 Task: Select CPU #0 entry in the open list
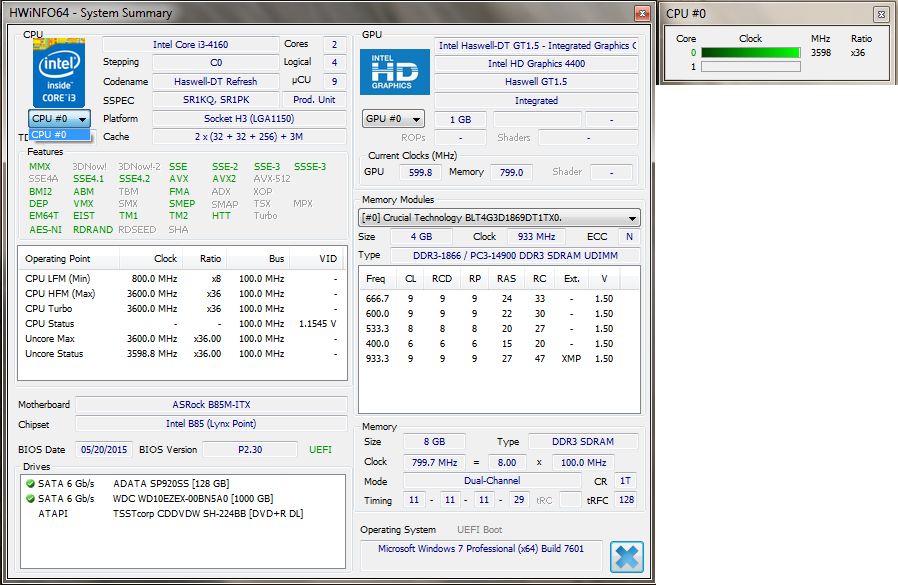click(60, 135)
